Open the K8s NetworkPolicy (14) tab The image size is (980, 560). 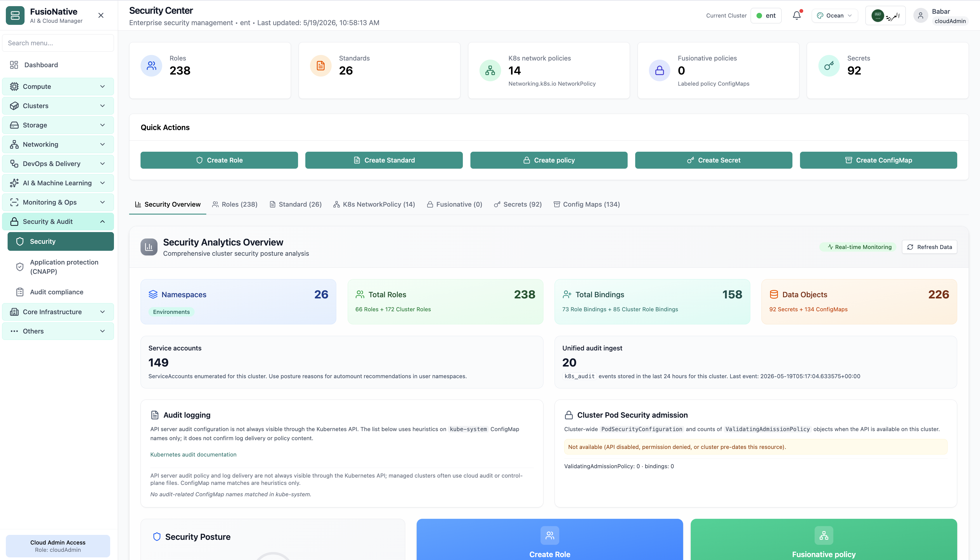click(x=374, y=204)
